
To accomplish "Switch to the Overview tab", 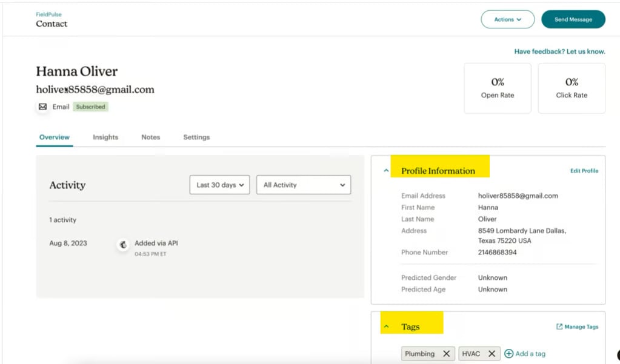I will pyautogui.click(x=54, y=137).
